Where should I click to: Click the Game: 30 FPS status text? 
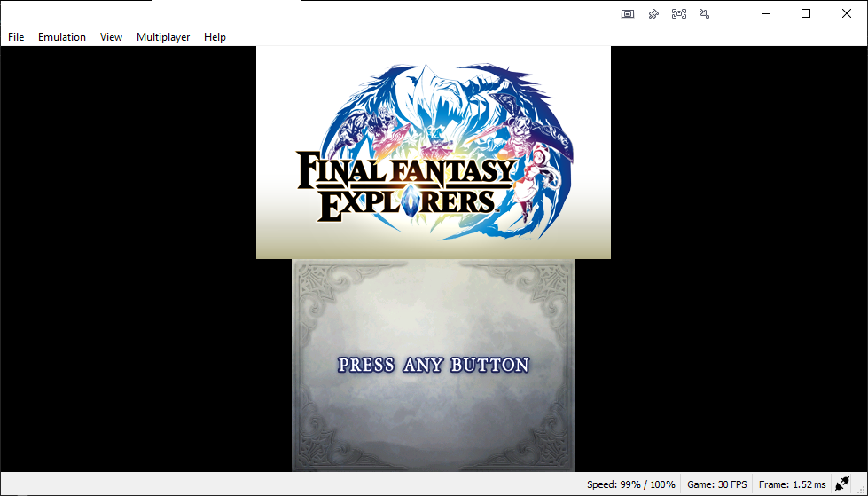tap(717, 484)
